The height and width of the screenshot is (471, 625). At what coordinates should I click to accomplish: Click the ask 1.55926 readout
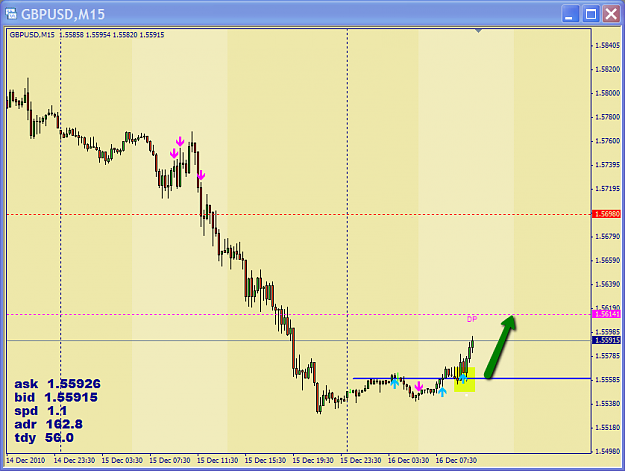coord(57,384)
